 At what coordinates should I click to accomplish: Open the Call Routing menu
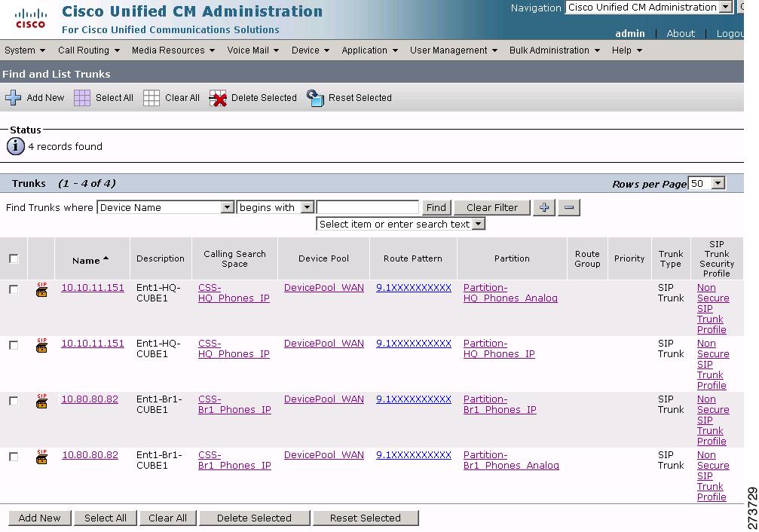tap(89, 50)
